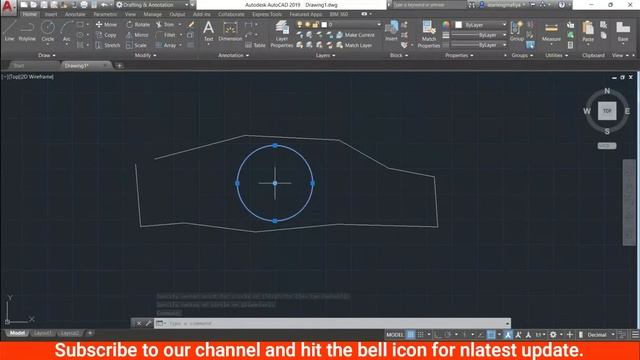Viewport: 640px width, 360px height.
Task: Activate the Move command
Action: pos(106,24)
